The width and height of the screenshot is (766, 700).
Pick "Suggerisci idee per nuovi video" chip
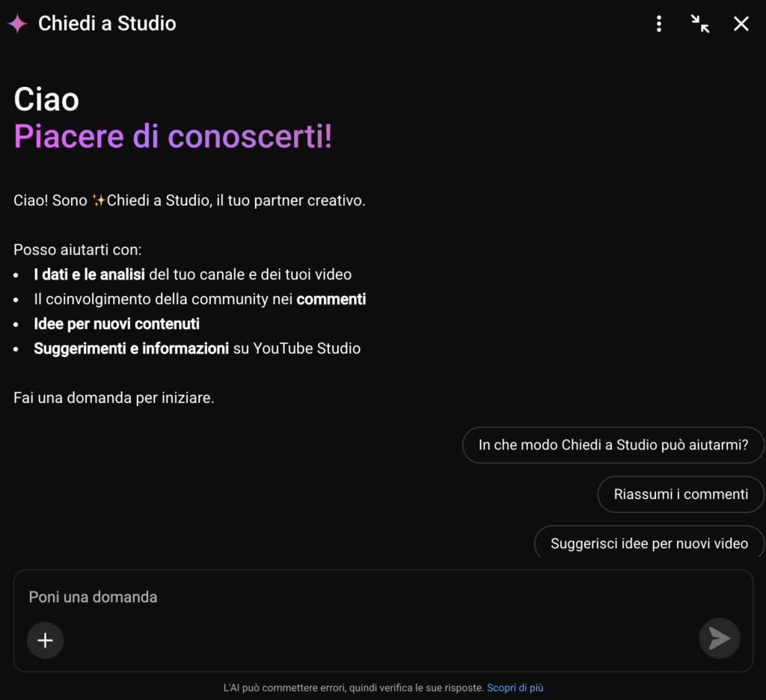[649, 543]
